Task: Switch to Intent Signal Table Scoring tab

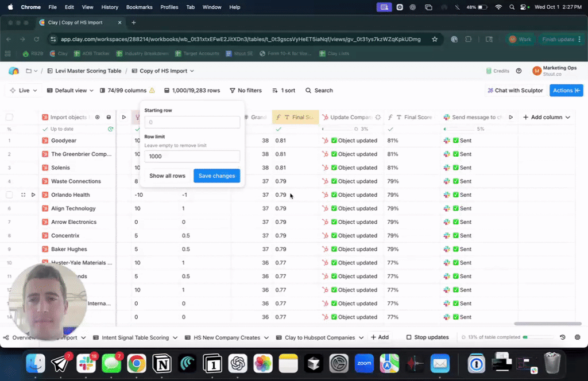Action: 135,337
